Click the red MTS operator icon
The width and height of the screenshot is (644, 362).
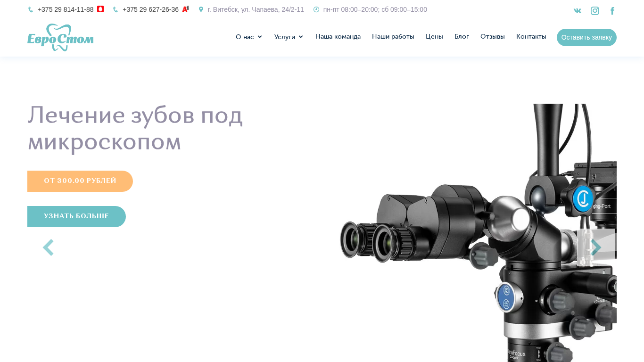click(x=100, y=9)
